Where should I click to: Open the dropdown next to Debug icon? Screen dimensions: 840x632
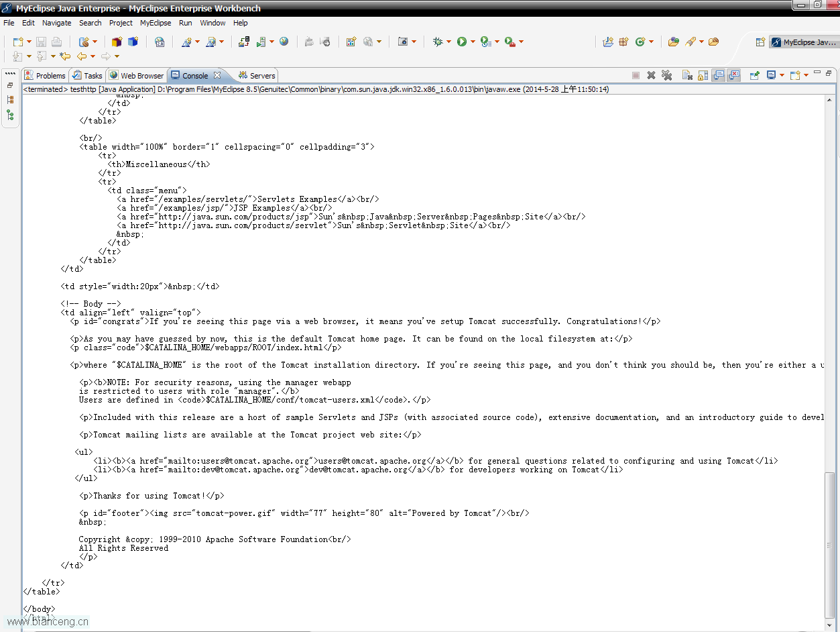[x=448, y=42]
